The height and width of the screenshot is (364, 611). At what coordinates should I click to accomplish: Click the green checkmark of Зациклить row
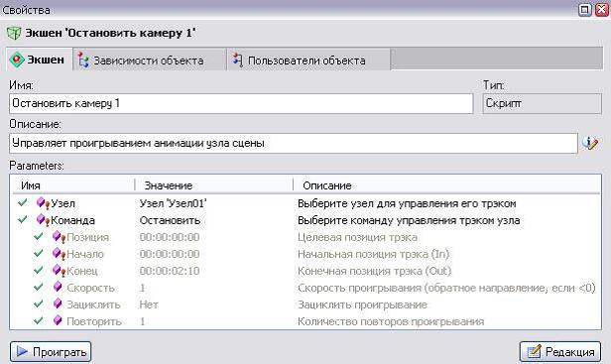click(38, 303)
